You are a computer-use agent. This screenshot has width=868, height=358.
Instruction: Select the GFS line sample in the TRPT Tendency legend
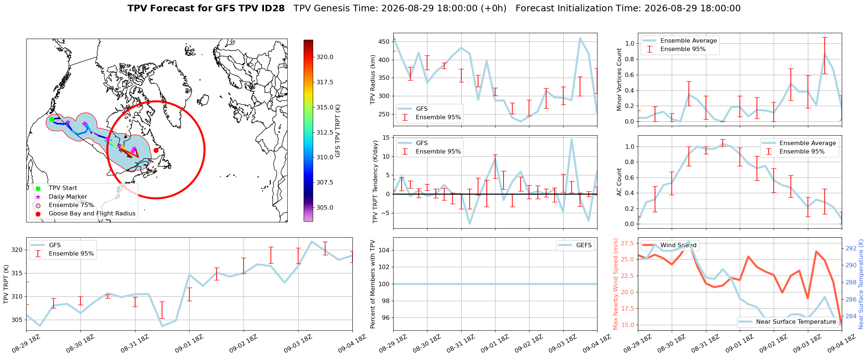(405, 143)
